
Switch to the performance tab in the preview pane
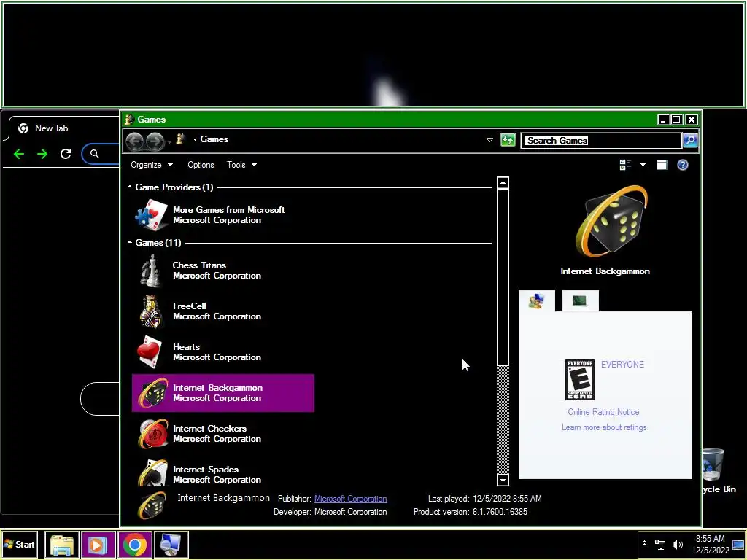point(580,300)
